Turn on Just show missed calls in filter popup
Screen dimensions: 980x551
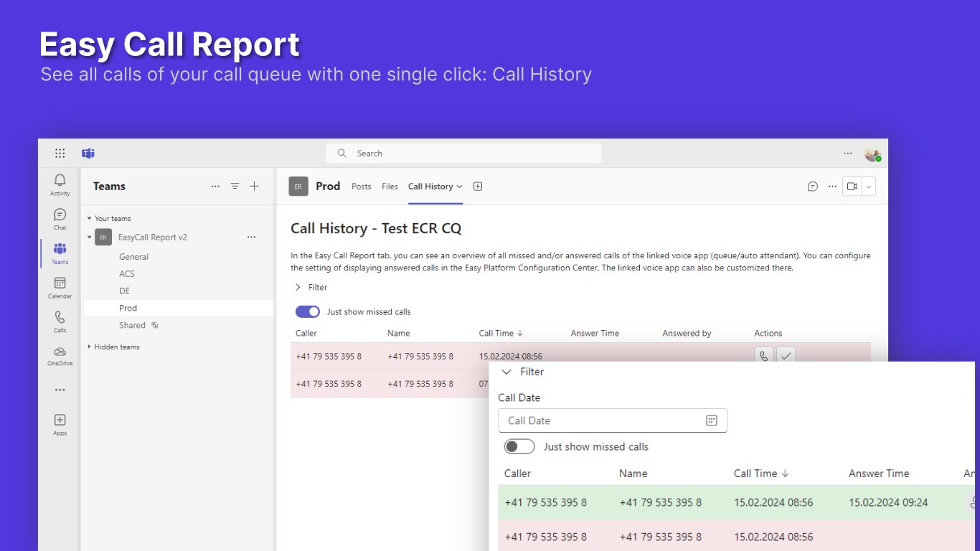coord(519,446)
